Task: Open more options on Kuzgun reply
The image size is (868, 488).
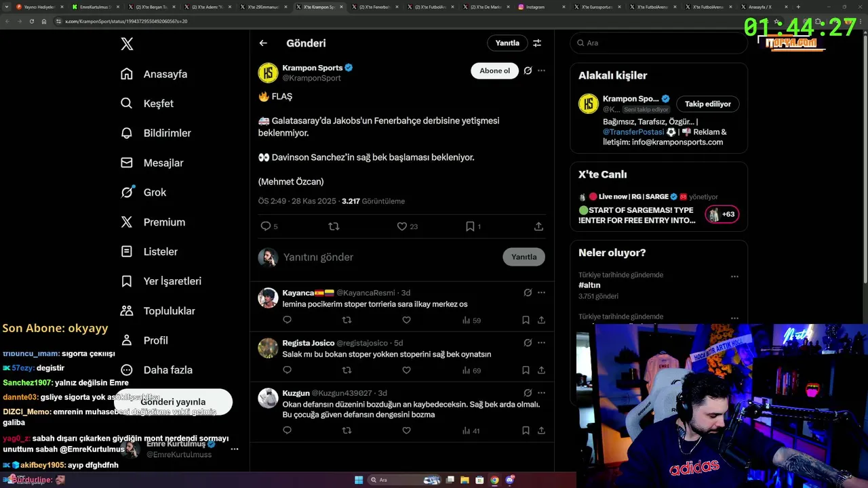Action: tap(541, 392)
